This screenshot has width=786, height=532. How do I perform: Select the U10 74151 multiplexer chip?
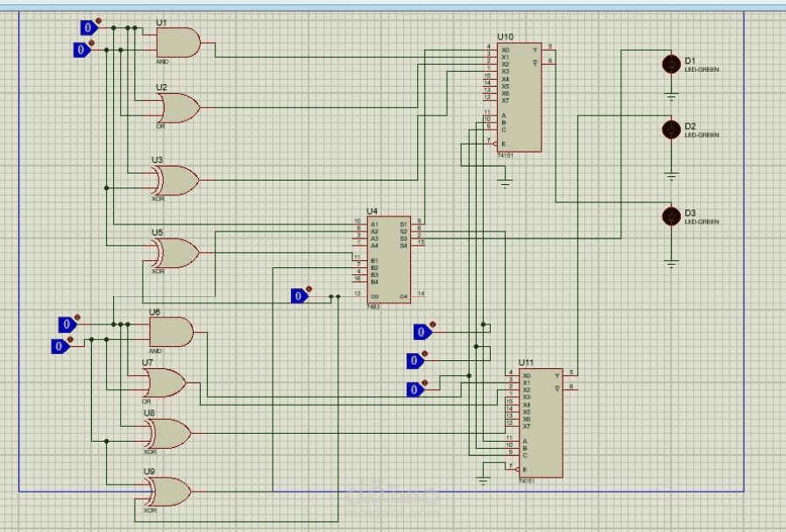pyautogui.click(x=518, y=96)
